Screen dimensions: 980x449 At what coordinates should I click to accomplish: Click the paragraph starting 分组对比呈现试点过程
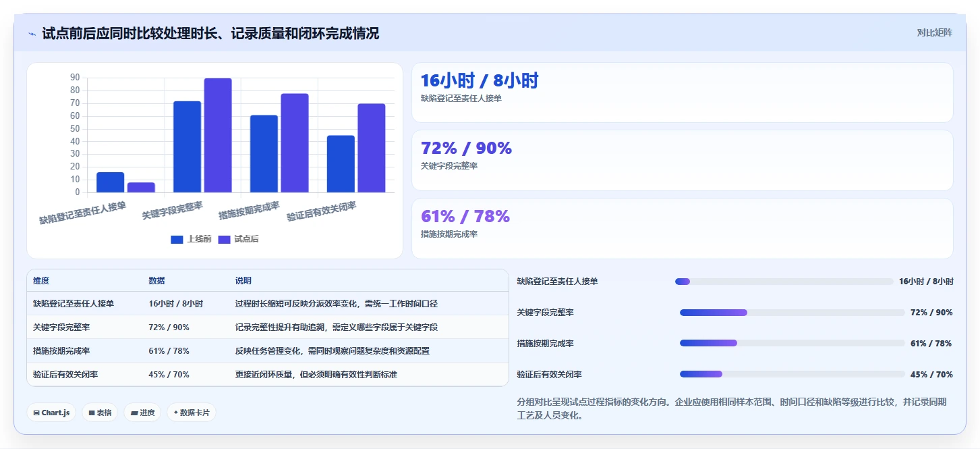pyautogui.click(x=732, y=408)
